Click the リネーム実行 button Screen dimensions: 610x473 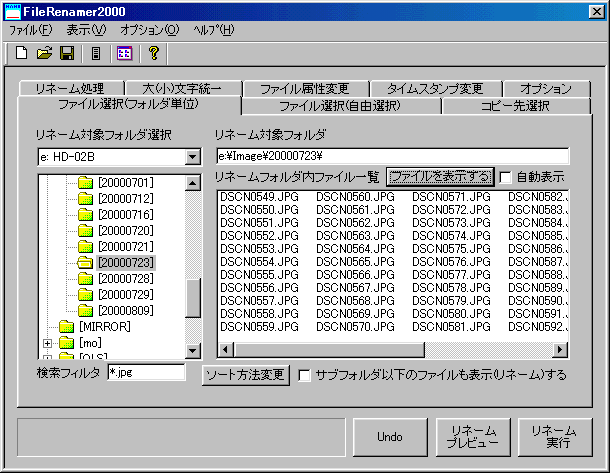click(555, 437)
